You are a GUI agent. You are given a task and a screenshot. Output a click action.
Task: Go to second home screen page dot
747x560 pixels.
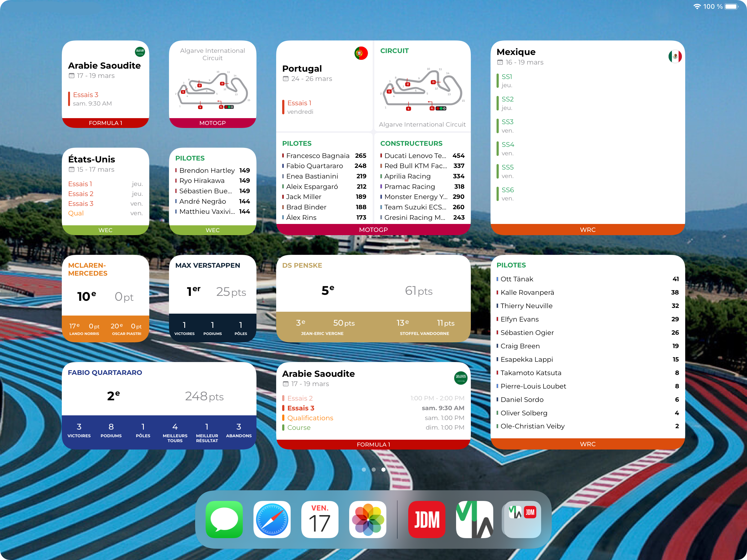pyautogui.click(x=373, y=469)
